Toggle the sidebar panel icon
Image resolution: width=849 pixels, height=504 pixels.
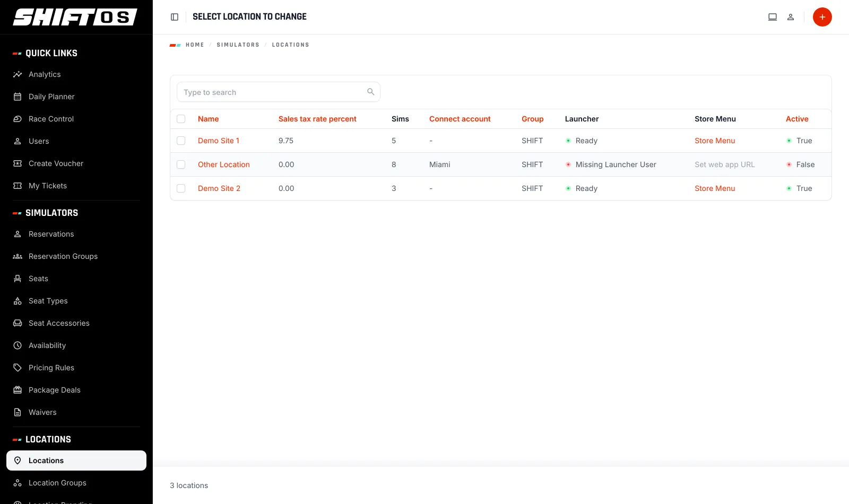click(175, 17)
